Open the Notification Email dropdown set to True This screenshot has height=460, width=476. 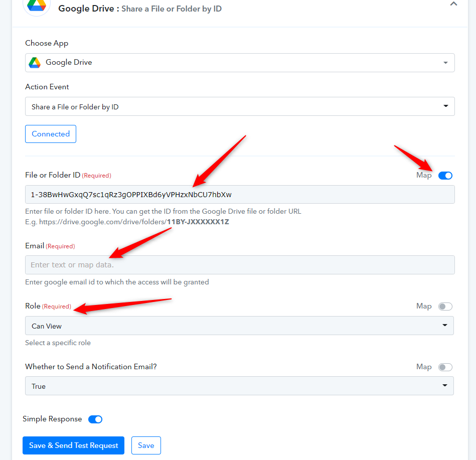point(239,386)
